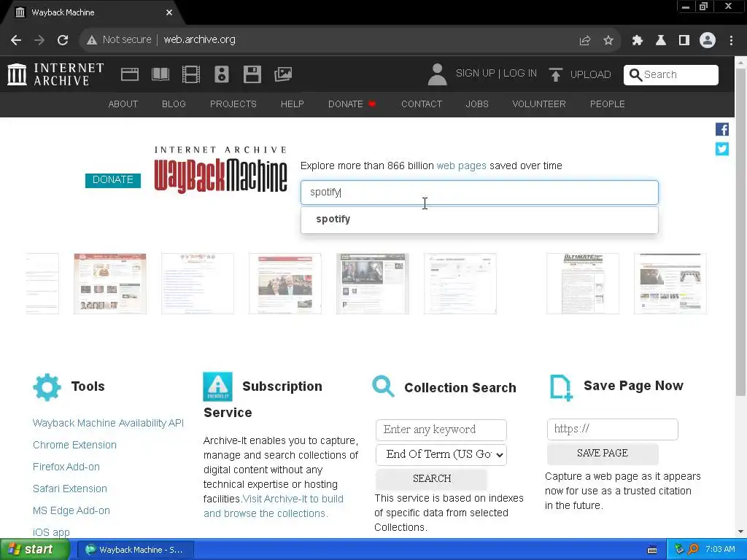Focus the https:// Save Page field
This screenshot has width=747, height=560.
pyautogui.click(x=612, y=429)
